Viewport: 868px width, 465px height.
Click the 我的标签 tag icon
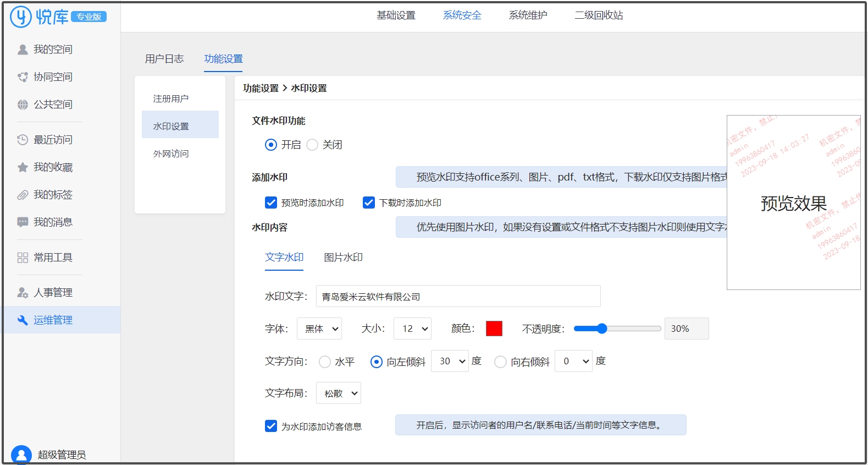point(23,195)
